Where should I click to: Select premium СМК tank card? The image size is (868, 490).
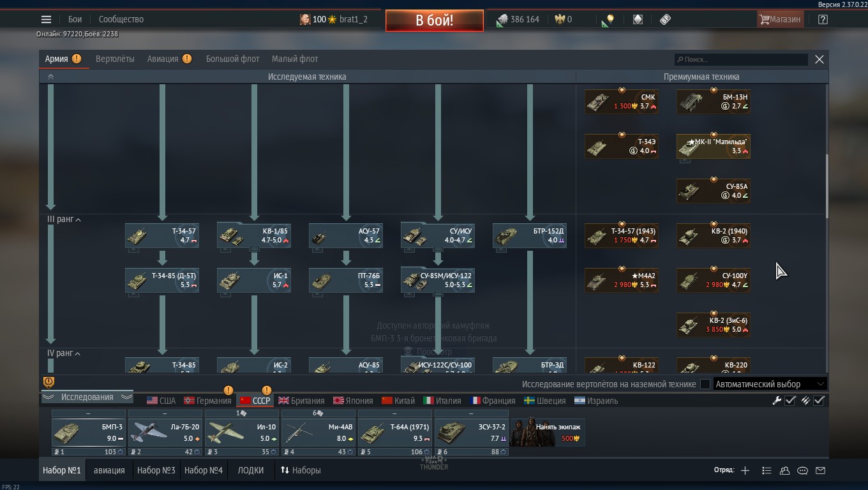pos(622,101)
